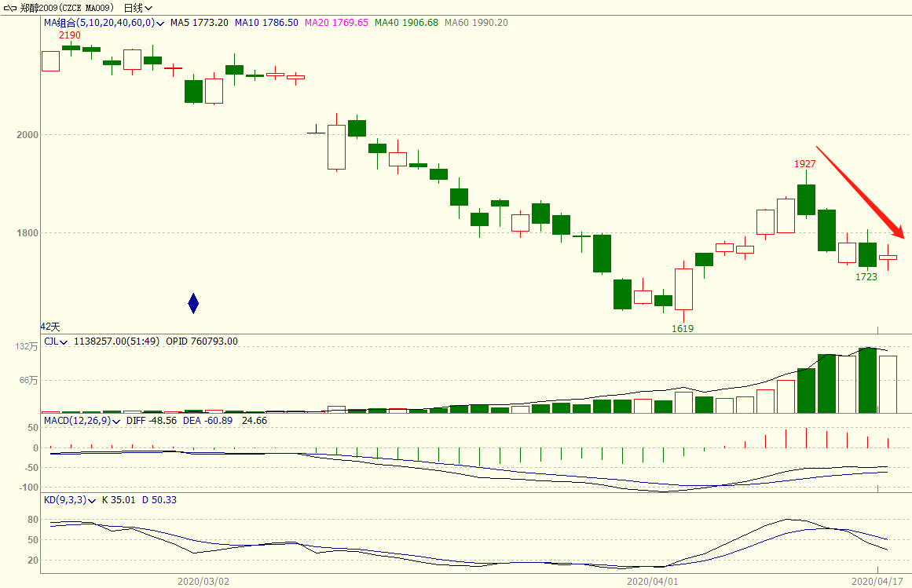Click the link icon beside 郑醇2009 title
This screenshot has height=588, width=912.
(x=10, y=8)
